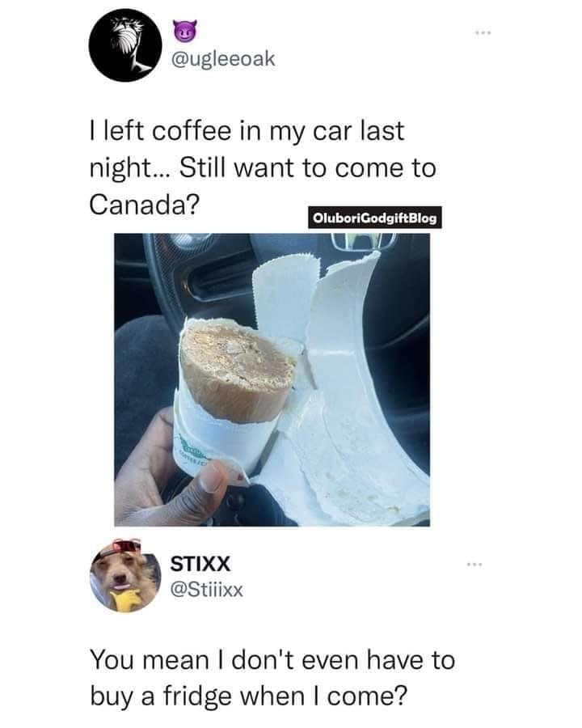Open more options on ugleeoak's tweet
This screenshot has height=728, width=582.
[483, 33]
